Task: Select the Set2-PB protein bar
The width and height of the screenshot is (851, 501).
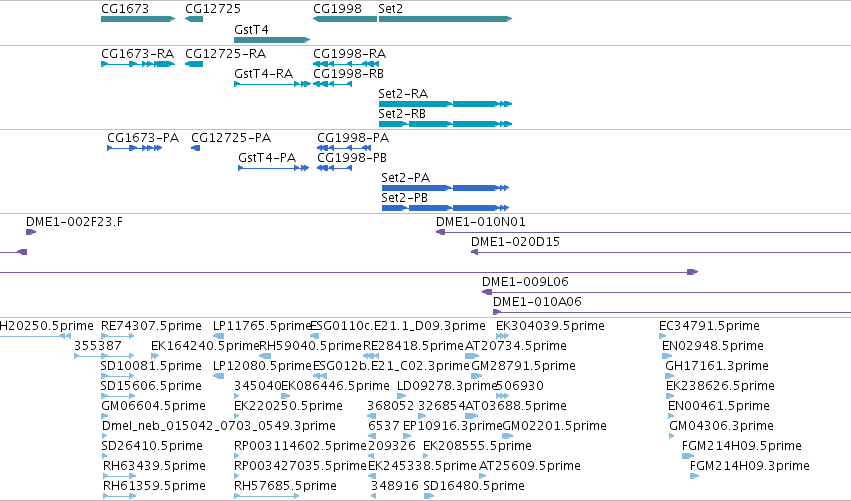Action: point(446,208)
